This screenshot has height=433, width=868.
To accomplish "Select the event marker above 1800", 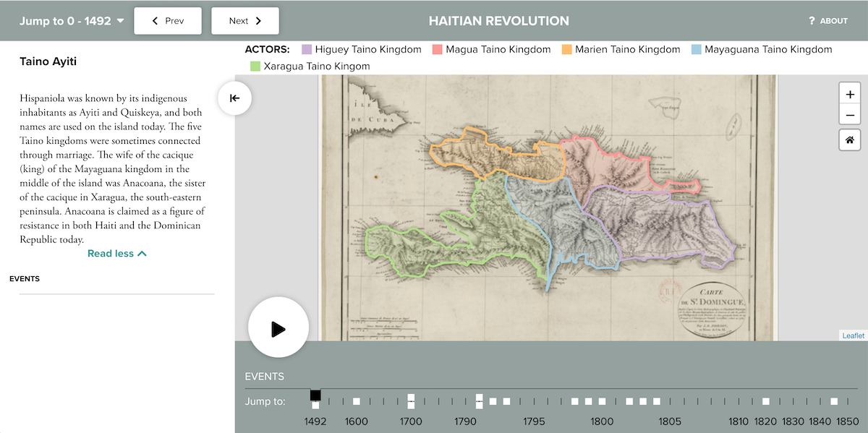I will pyautogui.click(x=603, y=400).
